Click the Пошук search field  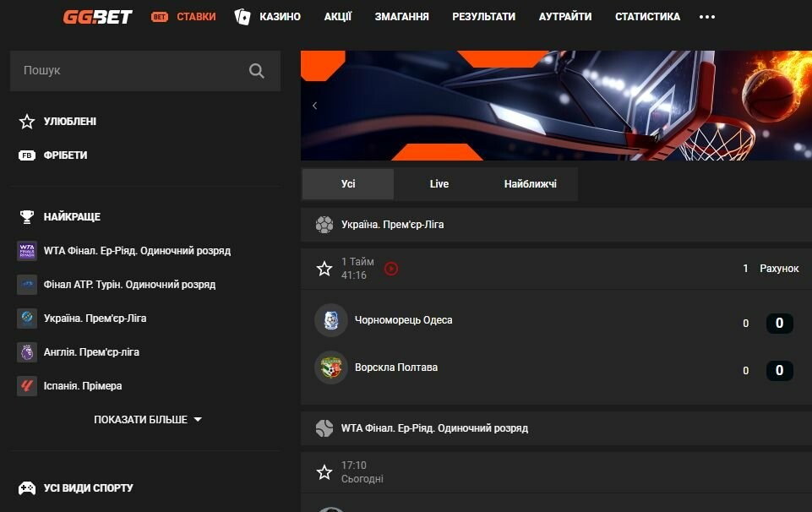pos(145,71)
